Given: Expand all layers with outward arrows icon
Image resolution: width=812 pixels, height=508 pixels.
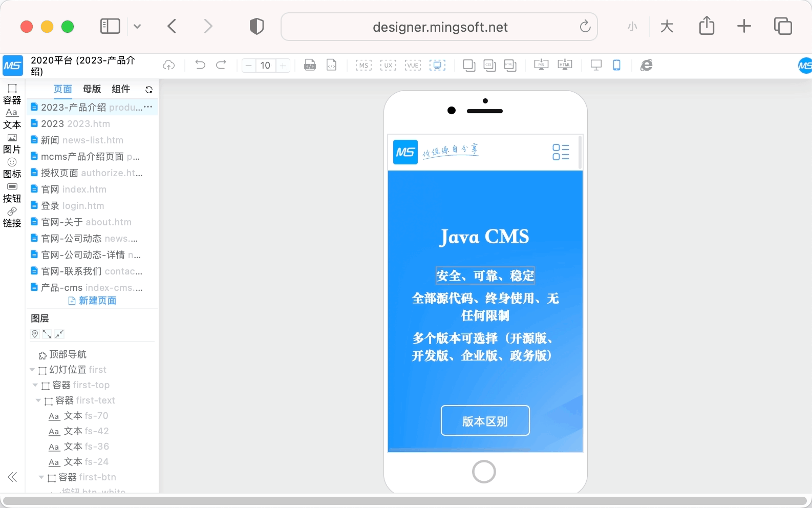Looking at the screenshot, I should point(47,334).
